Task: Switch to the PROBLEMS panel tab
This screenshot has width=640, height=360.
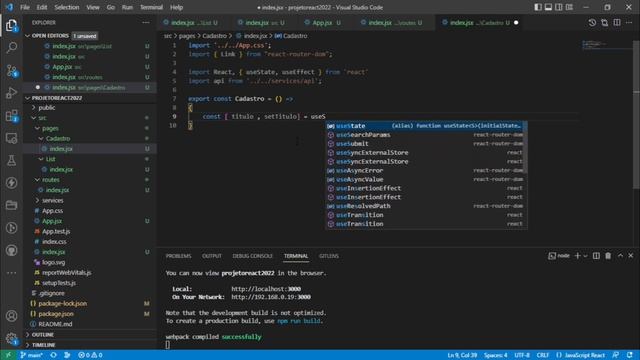Action: click(178, 256)
